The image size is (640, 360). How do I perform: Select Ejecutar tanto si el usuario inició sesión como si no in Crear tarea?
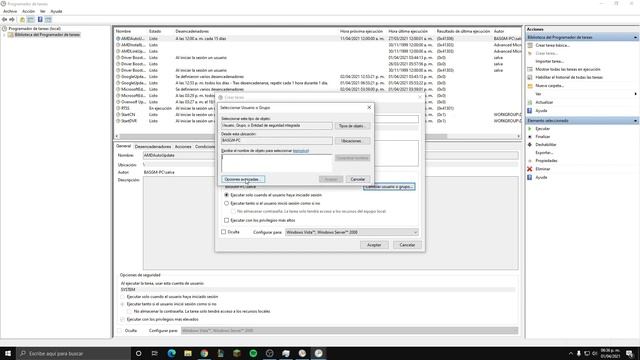(227, 203)
